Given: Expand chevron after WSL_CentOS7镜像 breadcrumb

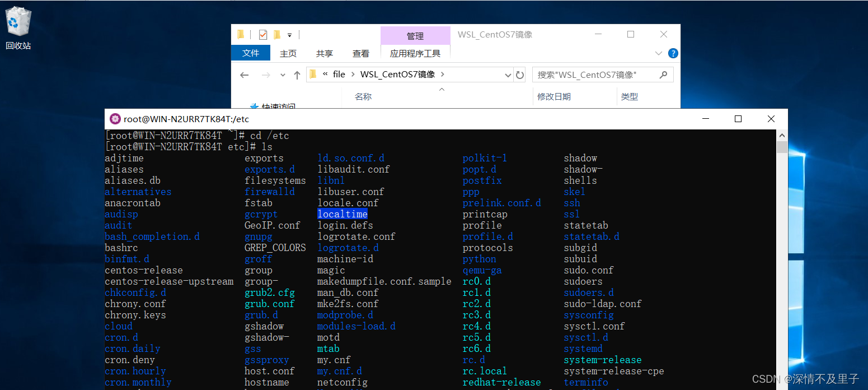Looking at the screenshot, I should (443, 75).
